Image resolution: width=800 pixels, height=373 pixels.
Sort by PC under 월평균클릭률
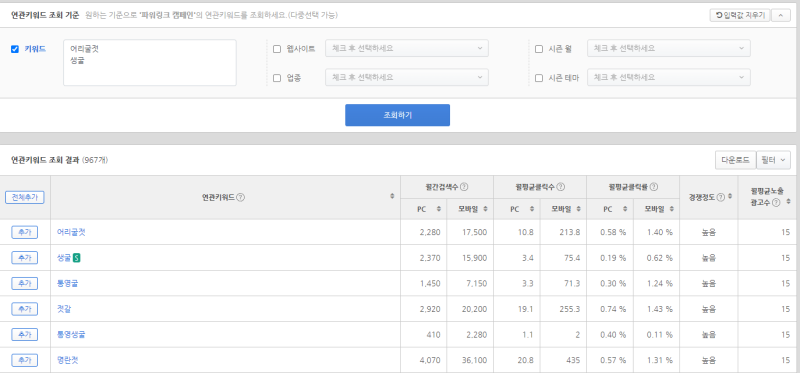[x=626, y=209]
